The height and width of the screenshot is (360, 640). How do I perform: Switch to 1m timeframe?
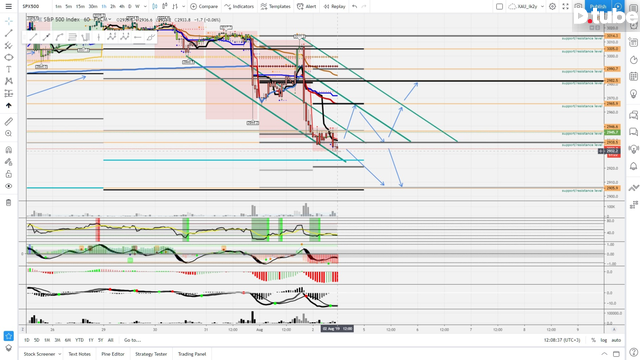(58, 7)
